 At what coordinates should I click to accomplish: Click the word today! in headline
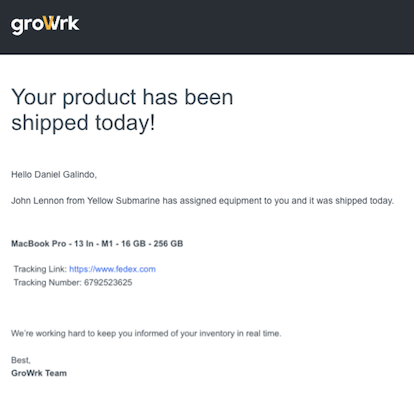click(125, 122)
